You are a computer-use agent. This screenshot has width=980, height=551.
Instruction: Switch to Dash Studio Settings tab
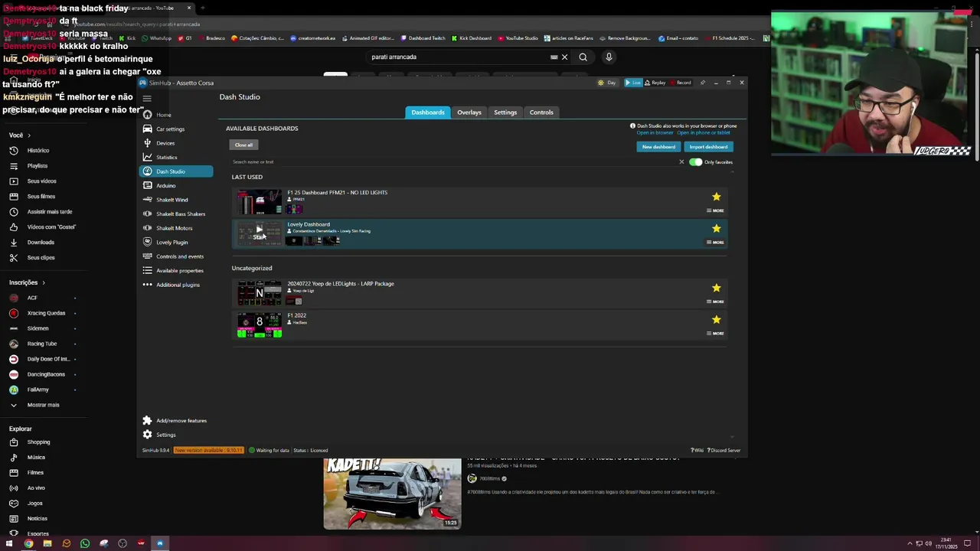click(505, 112)
